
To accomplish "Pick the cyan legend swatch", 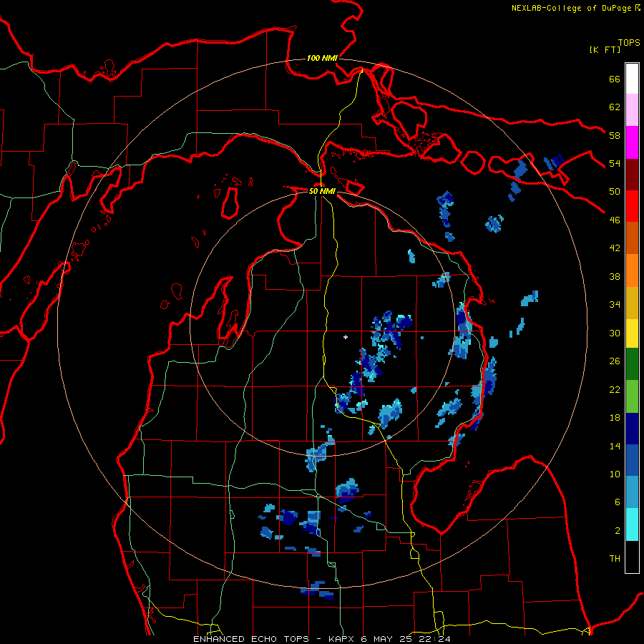I will pos(632,525).
